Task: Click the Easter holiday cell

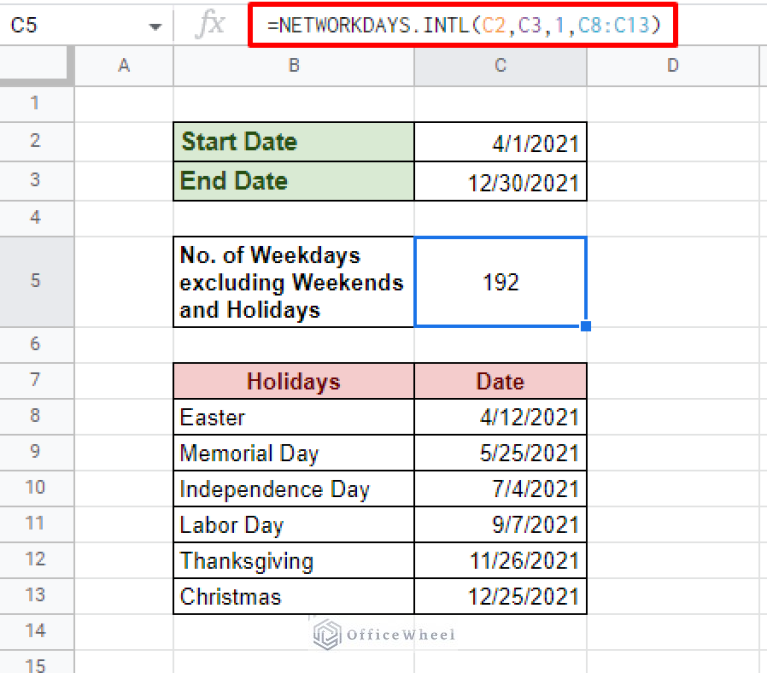Action: click(x=293, y=417)
